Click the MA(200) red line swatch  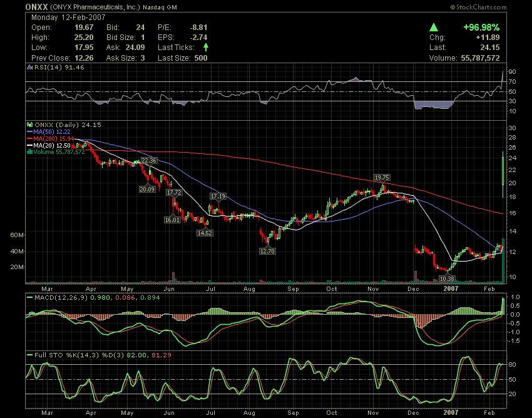pyautogui.click(x=29, y=139)
